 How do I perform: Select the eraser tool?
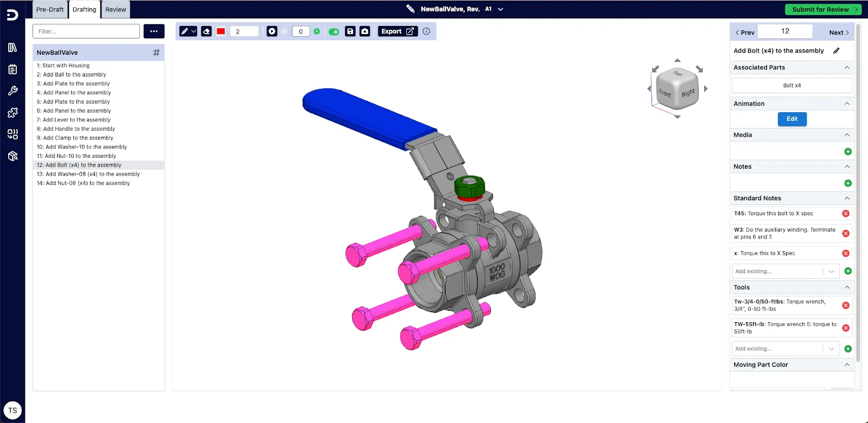click(x=206, y=31)
